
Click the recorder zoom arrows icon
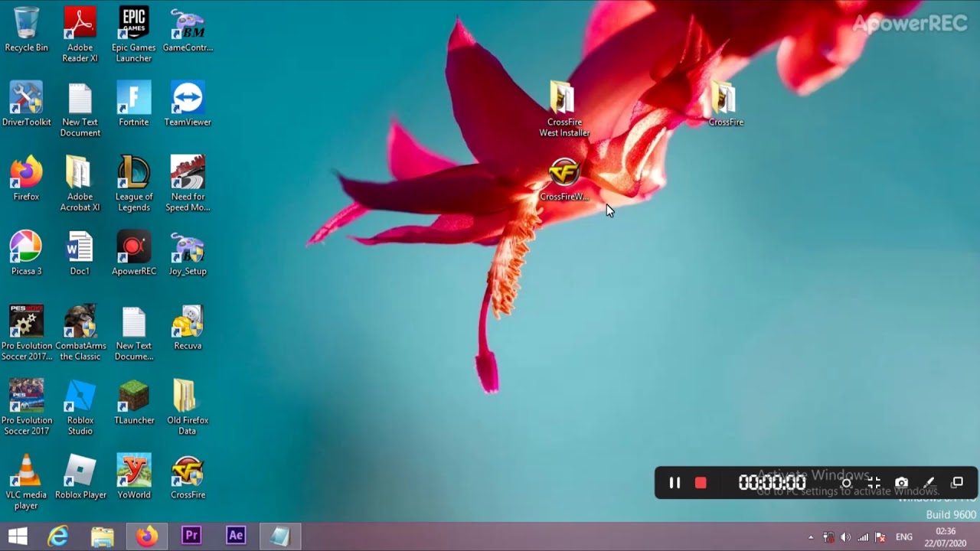[874, 483]
